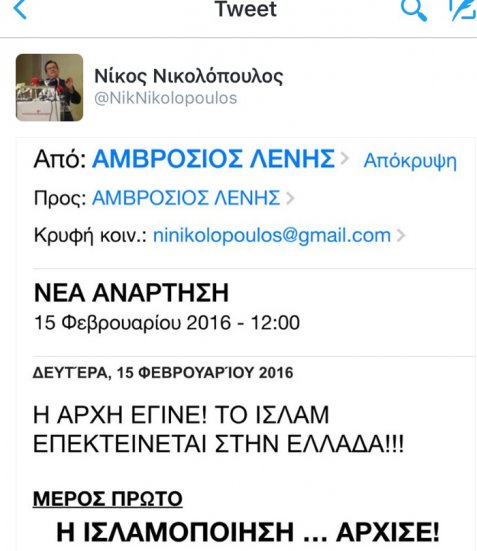This screenshot has height=551, width=477.
Task: Select recipient ΑΜΒΡΟΣΙΟΣ ΛΕΝΗΣ in the Προς field
Action: coord(186,197)
